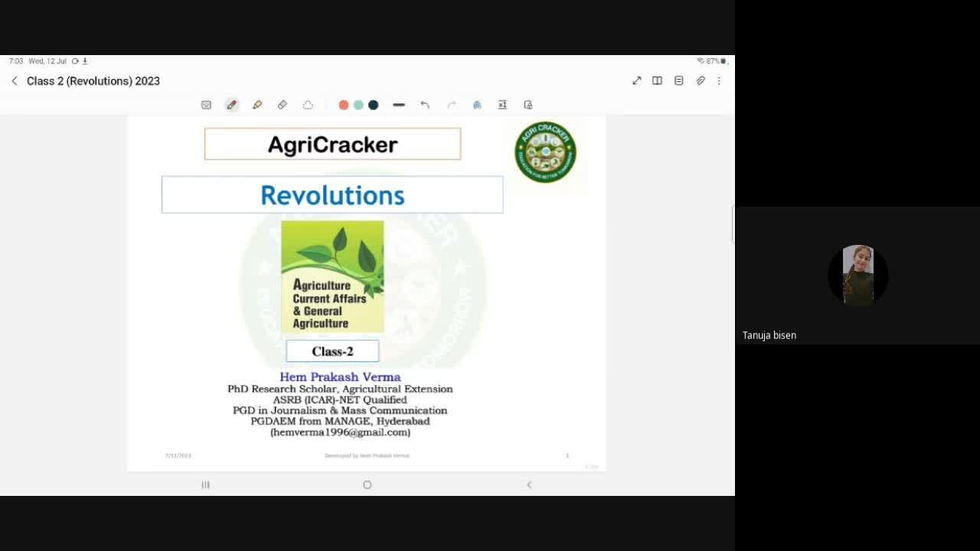
Task: Click ASRB (ICAR)-NET Qualified line
Action: pos(340,399)
